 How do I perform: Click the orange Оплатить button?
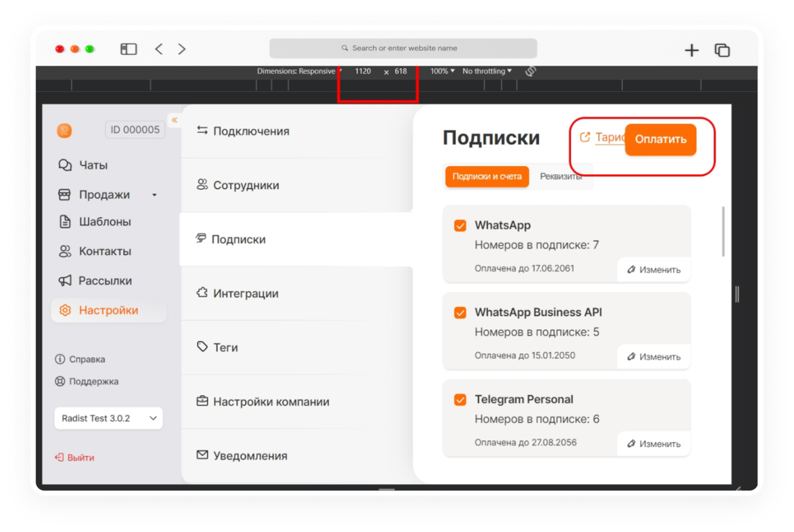pos(660,140)
